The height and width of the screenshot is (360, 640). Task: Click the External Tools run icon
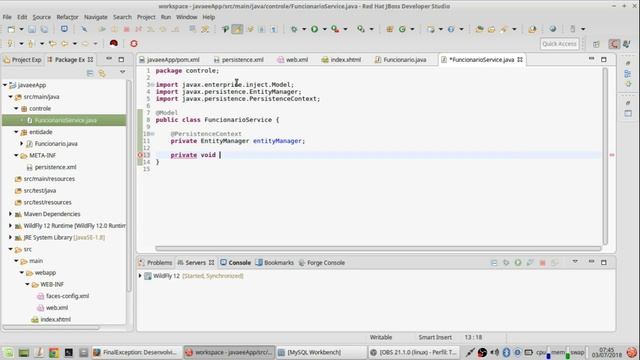tap(361, 29)
